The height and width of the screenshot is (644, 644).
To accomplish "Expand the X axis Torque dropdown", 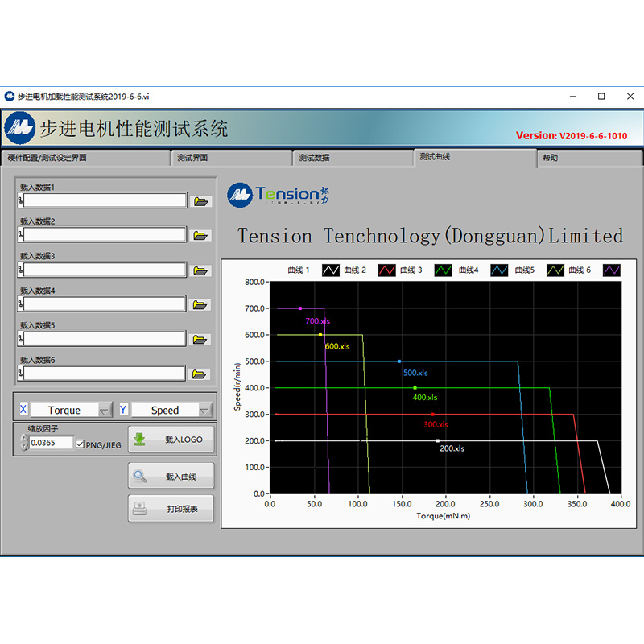I will 105,411.
